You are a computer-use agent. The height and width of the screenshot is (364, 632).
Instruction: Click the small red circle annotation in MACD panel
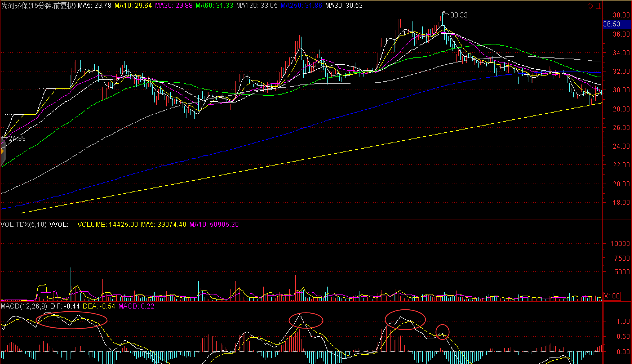click(x=442, y=332)
